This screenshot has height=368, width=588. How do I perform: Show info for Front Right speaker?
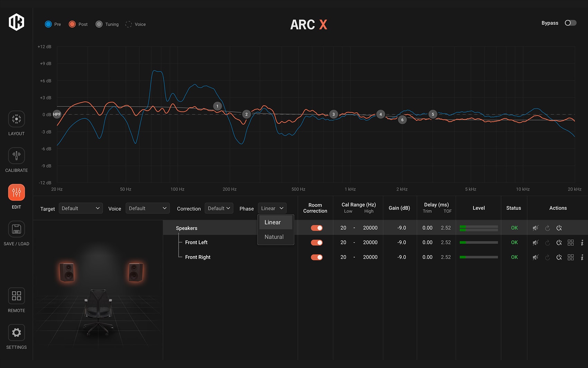pyautogui.click(x=582, y=257)
